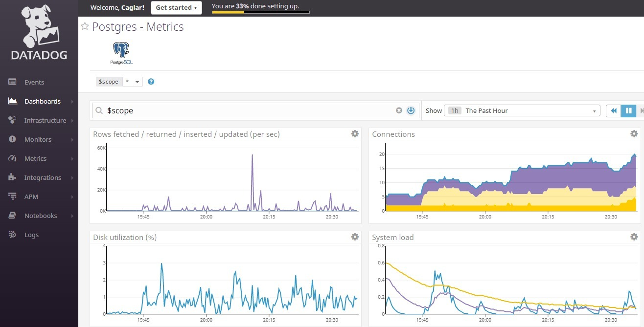644x327 pixels.
Task: Click the Notebooks book icon
Action: pos(13,216)
